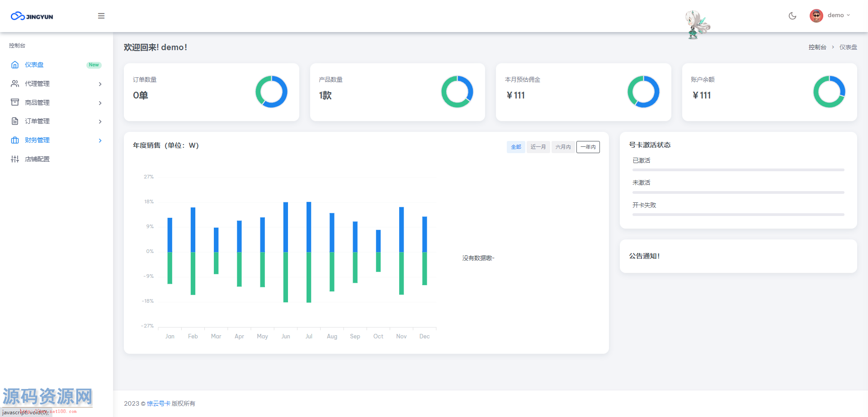Expand the 商品管理 chevron arrow
868x417 pixels.
(100, 103)
